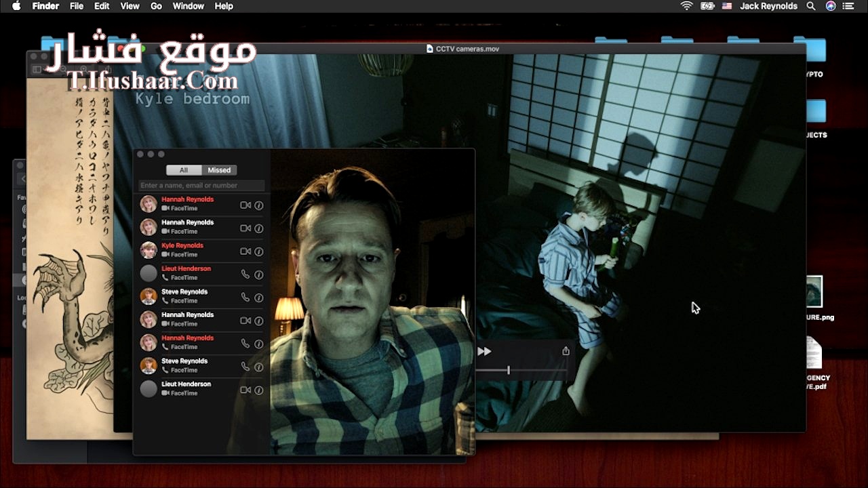Switch call list to Missed
The height and width of the screenshot is (488, 868).
click(219, 170)
